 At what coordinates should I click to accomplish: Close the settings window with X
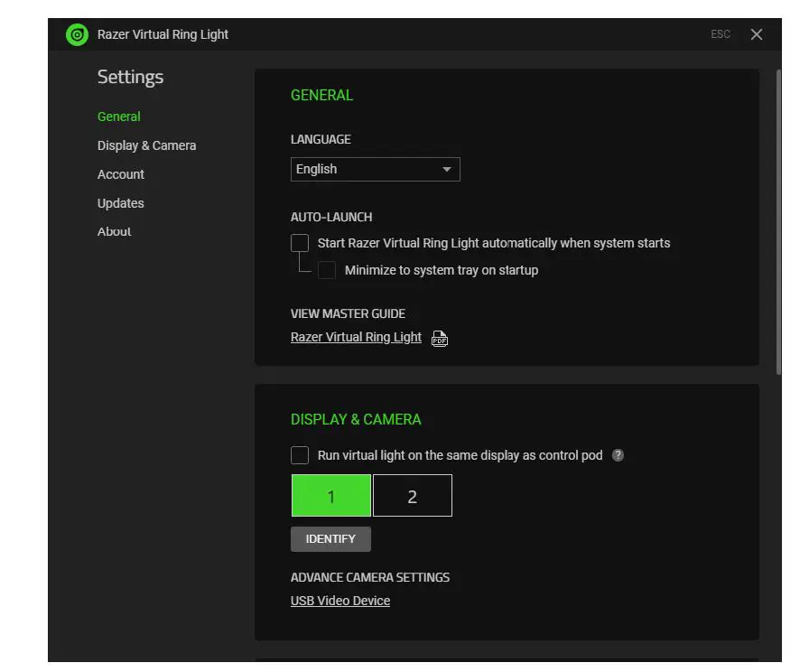[x=756, y=34]
